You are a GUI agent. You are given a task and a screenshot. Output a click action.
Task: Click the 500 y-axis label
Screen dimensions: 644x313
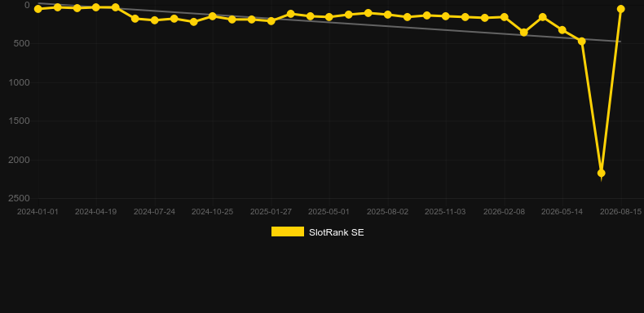(x=22, y=43)
